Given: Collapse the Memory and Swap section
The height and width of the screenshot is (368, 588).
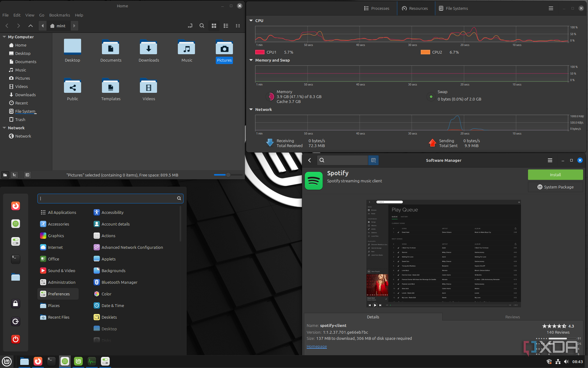Looking at the screenshot, I should pyautogui.click(x=251, y=60).
